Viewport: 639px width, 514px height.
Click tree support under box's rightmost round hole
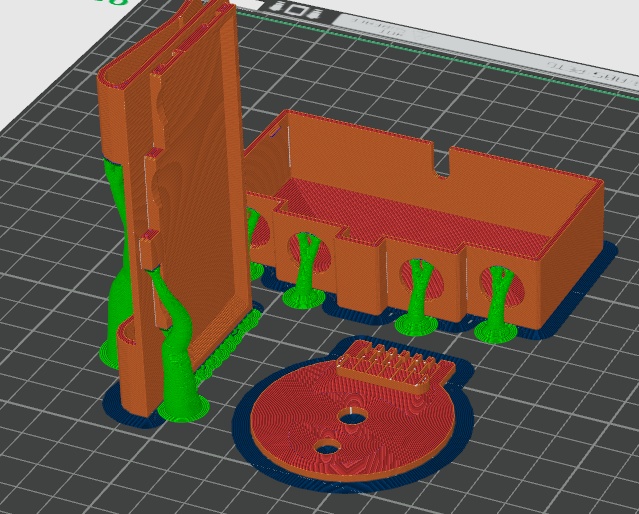[x=496, y=305]
